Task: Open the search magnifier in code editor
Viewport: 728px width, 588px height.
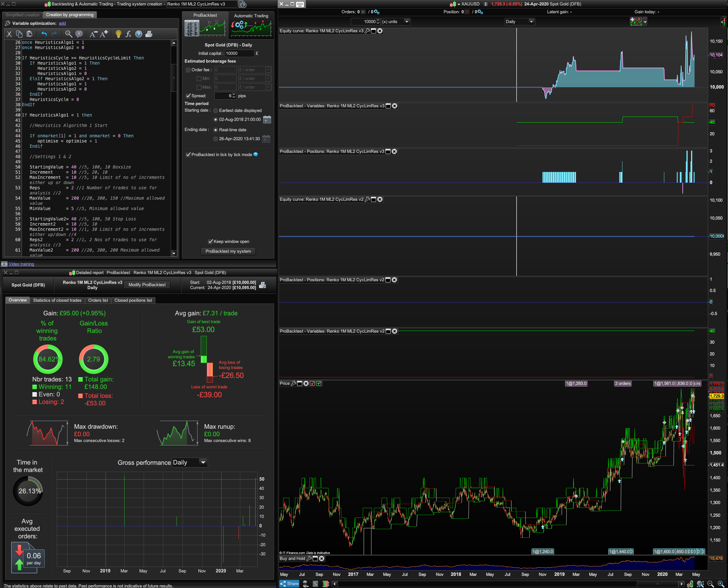Action: 68,34
